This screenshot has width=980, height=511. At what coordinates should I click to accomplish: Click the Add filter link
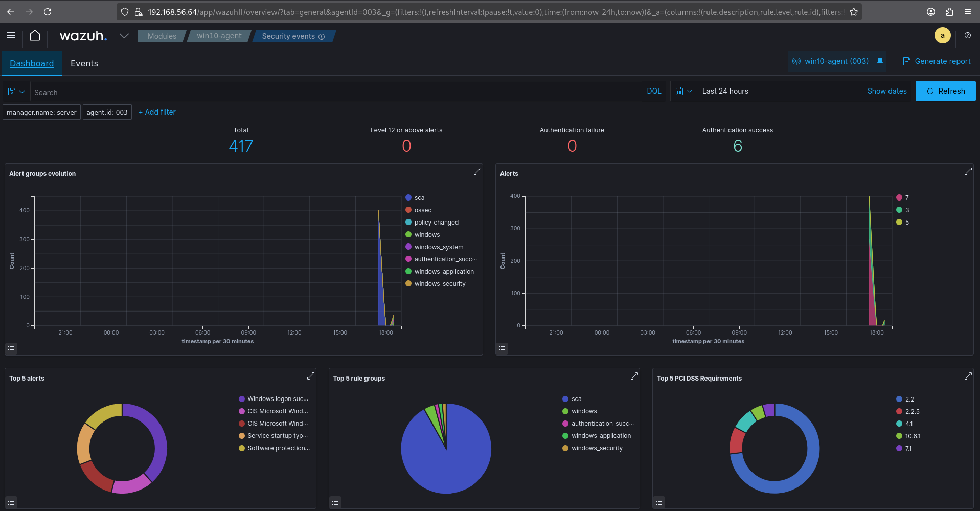click(x=157, y=112)
